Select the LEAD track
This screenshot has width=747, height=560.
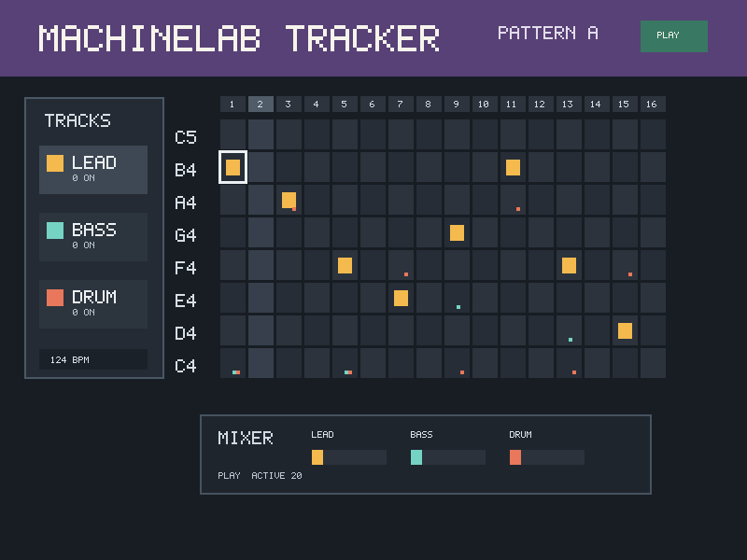(93, 170)
